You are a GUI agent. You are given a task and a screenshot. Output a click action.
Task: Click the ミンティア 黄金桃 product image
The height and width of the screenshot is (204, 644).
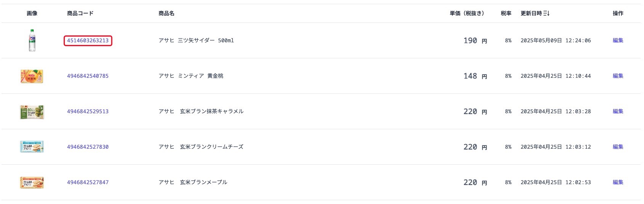coord(32,76)
